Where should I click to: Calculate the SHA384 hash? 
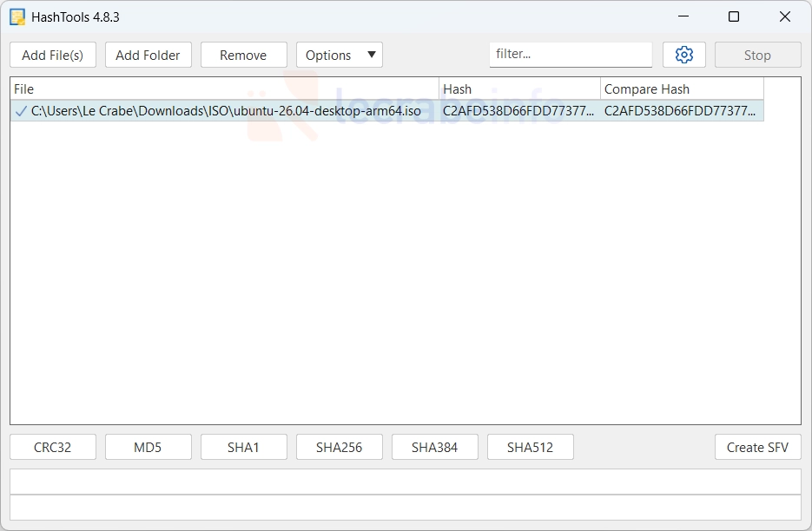click(434, 447)
